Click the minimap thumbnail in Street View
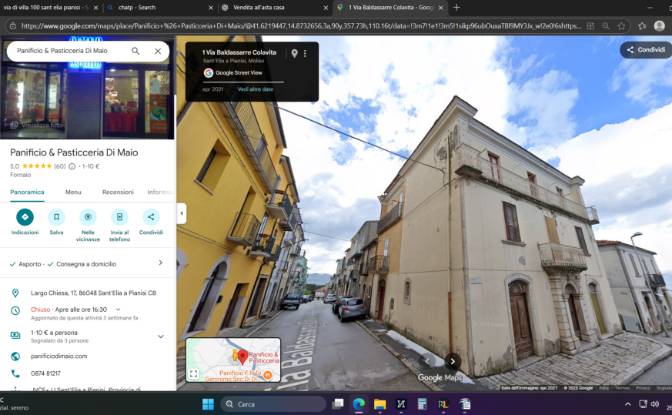672x415 pixels. pyautogui.click(x=233, y=360)
